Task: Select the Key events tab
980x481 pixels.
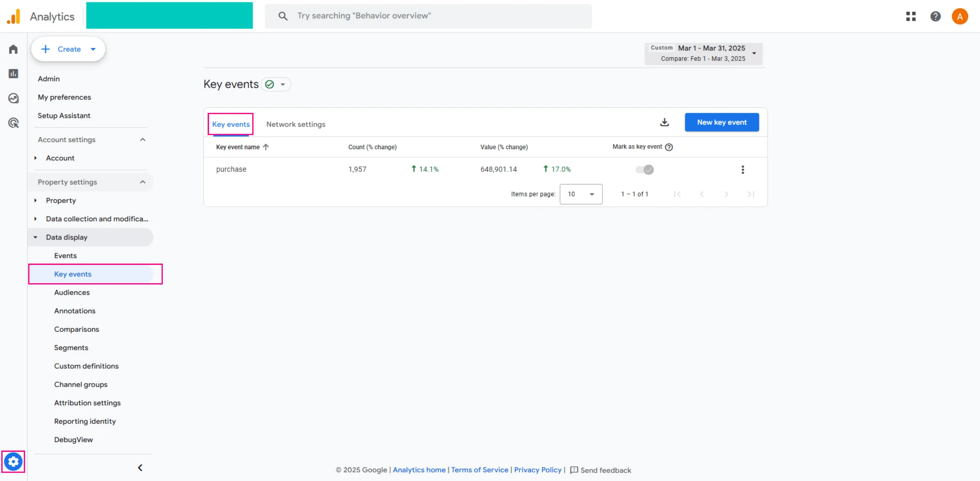Action: point(231,124)
